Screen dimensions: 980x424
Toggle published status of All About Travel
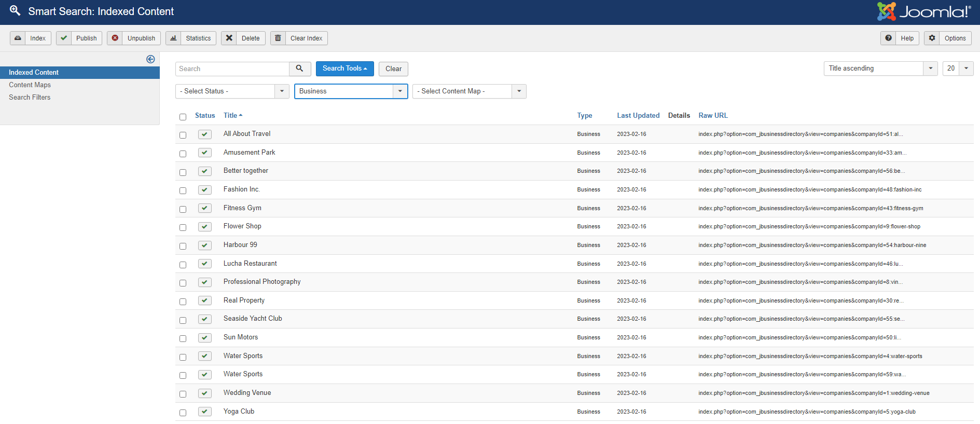click(205, 134)
